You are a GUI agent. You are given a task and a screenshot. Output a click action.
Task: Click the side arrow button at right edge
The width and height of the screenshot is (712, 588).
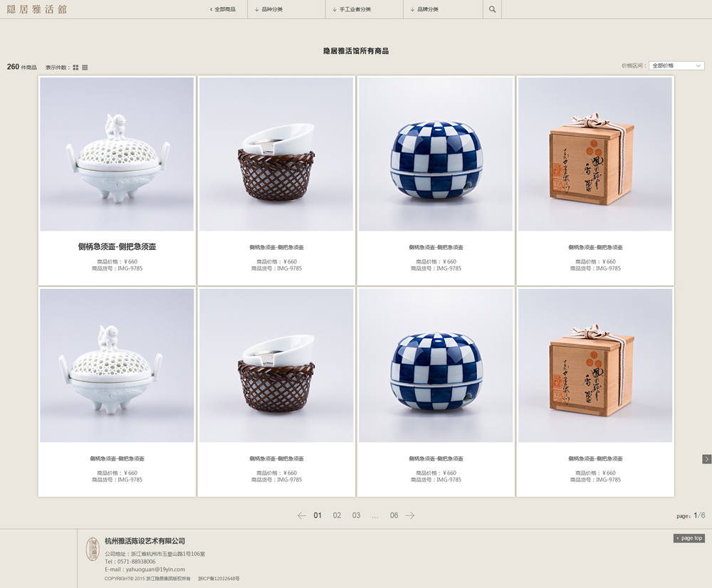tap(706, 459)
